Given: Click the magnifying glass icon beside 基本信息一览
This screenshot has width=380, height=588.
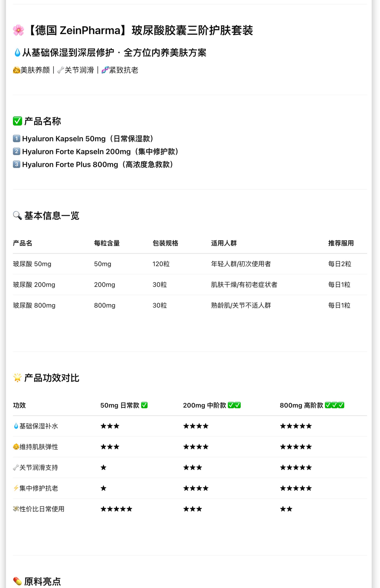Looking at the screenshot, I should (x=17, y=215).
